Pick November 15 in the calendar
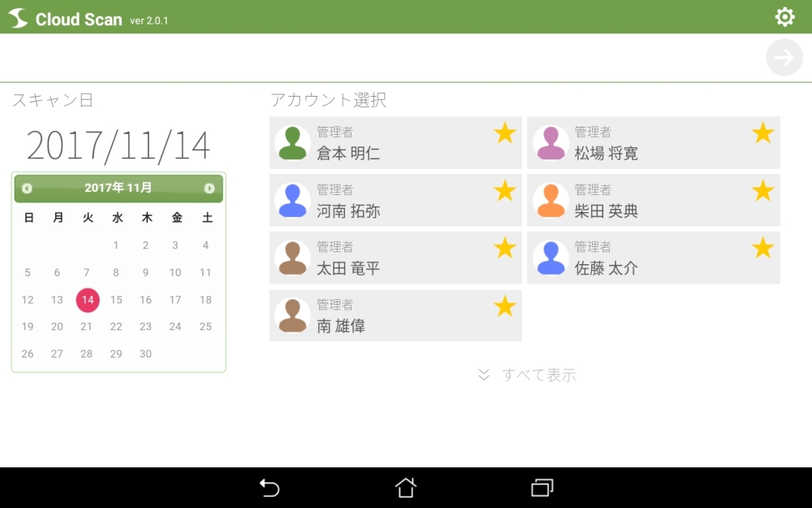Viewport: 812px width, 508px height. pyautogui.click(x=116, y=300)
